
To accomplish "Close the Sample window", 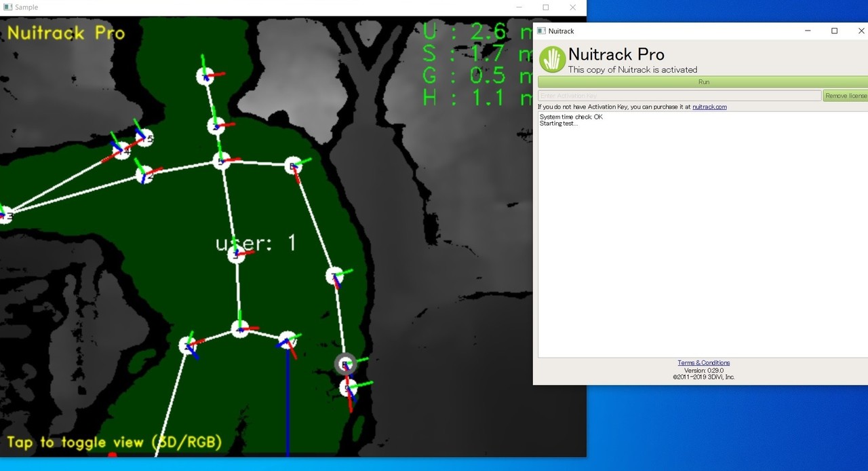I will (x=572, y=7).
